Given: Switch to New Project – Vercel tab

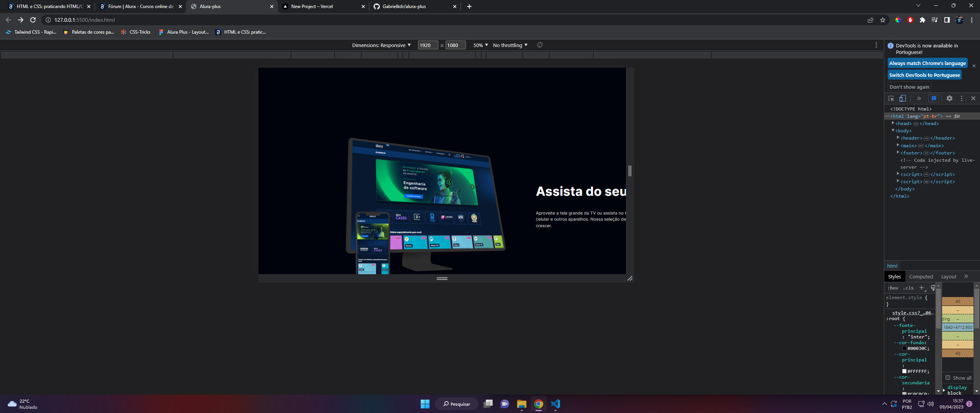Looking at the screenshot, I should (x=323, y=7).
